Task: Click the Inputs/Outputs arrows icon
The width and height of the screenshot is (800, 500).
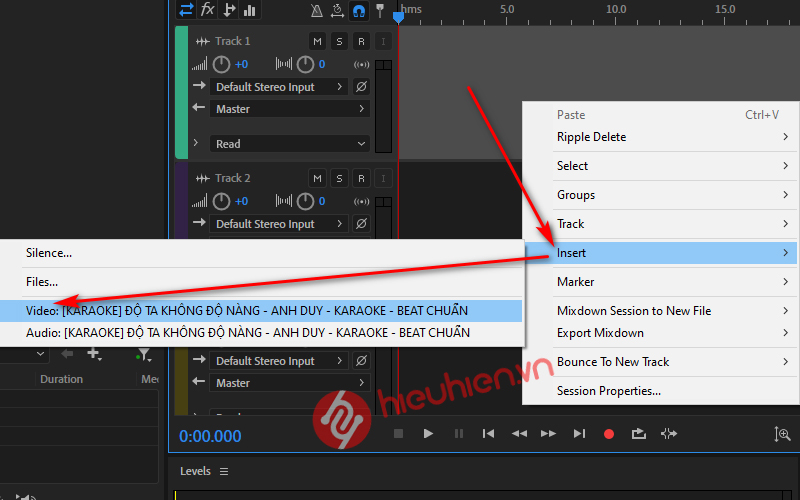Action: click(186, 10)
